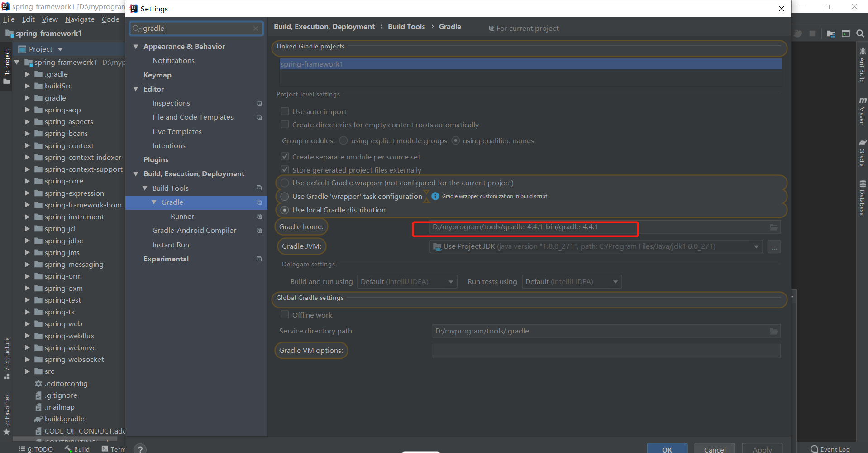Collapse Editor settings section

136,89
